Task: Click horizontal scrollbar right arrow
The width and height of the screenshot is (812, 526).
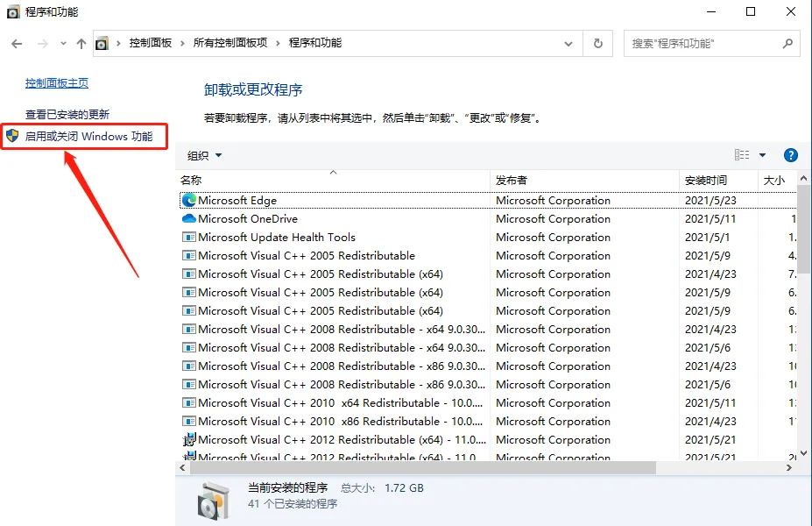Action: click(x=788, y=467)
